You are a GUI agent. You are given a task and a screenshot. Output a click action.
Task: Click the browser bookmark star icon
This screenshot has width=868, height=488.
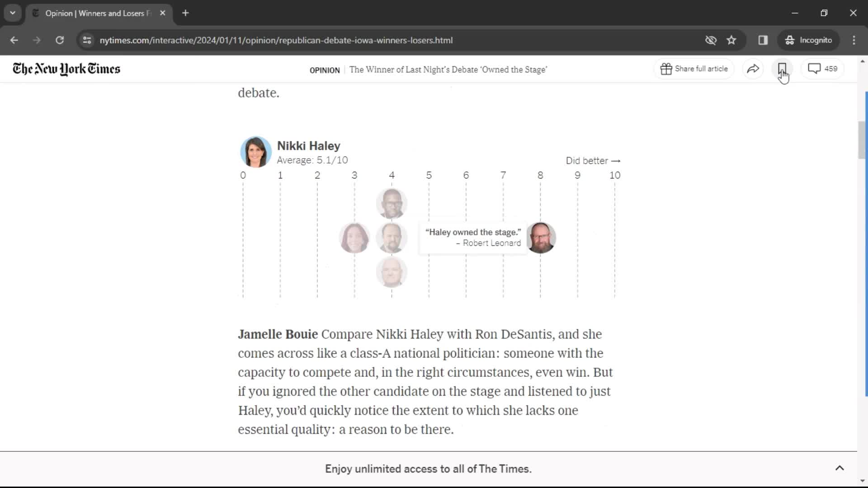tap(732, 40)
